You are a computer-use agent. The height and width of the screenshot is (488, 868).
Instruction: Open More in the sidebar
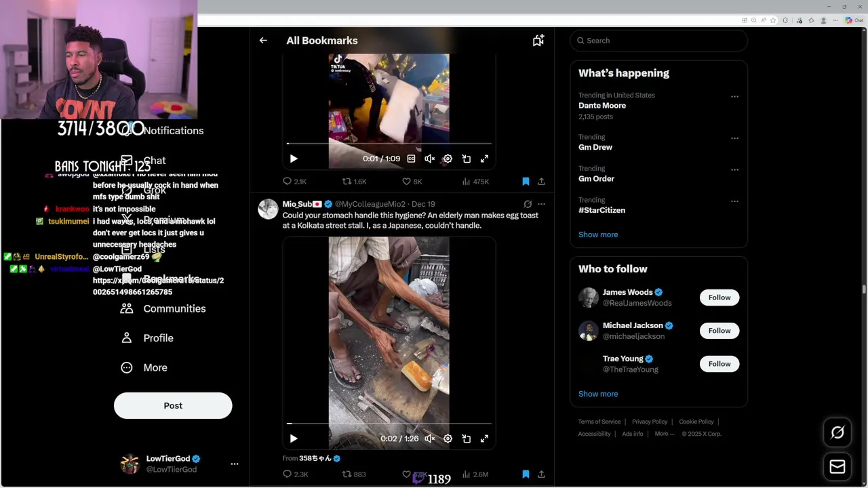tap(144, 367)
